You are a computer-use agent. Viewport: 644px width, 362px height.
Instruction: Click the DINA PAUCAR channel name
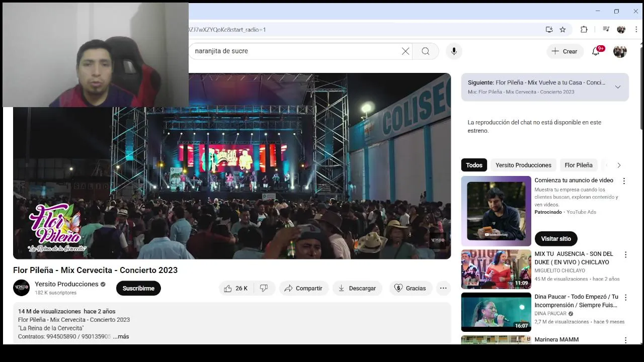coord(550,313)
